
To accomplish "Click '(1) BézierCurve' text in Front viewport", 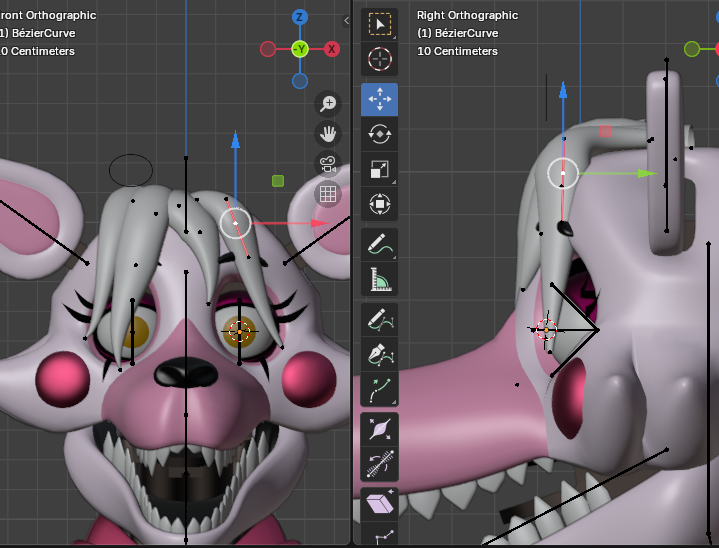I will (x=38, y=33).
